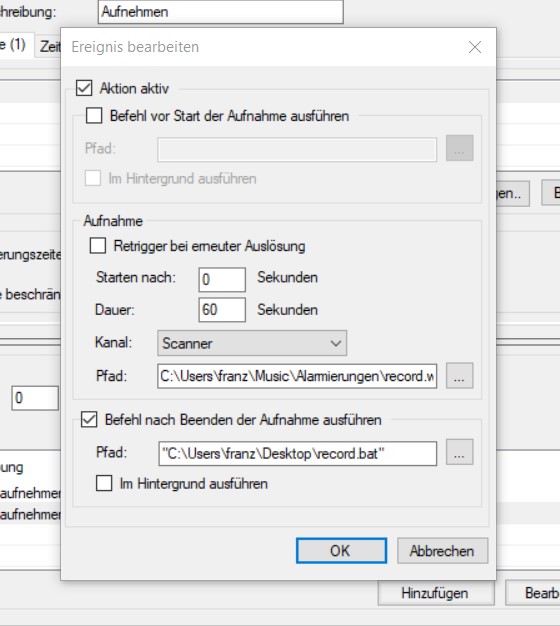This screenshot has width=560, height=626.
Task: Click the Aufnehmen description field
Action: click(x=221, y=12)
